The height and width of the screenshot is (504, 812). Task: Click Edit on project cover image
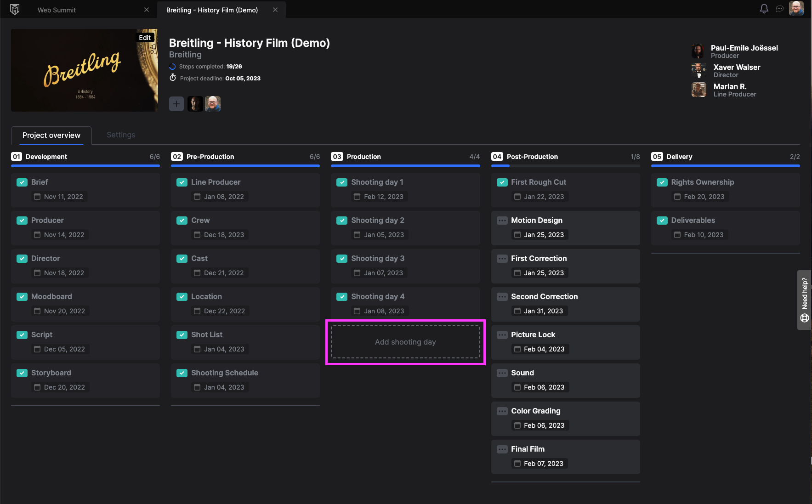point(145,38)
